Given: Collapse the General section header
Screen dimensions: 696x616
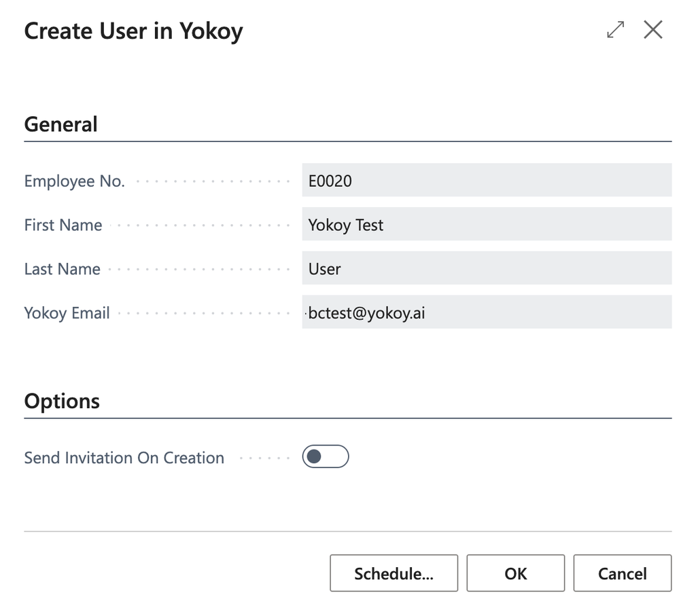Looking at the screenshot, I should tap(60, 124).
